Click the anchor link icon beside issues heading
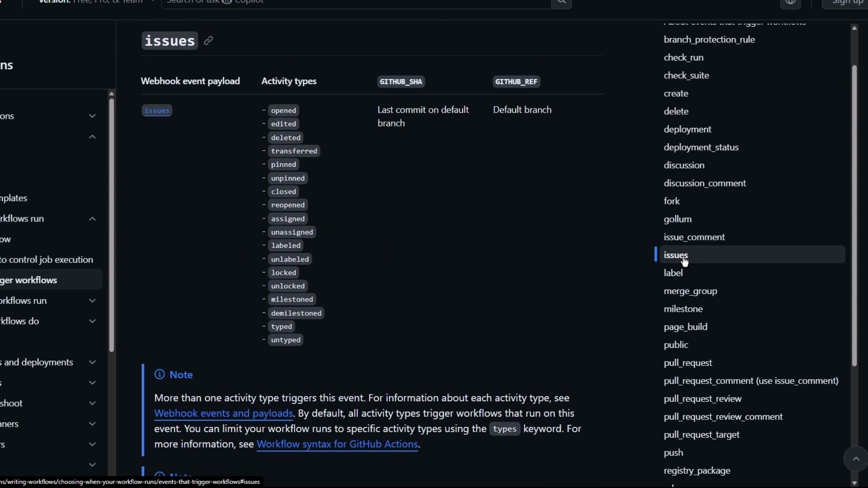The height and width of the screenshot is (488, 868). pos(208,41)
